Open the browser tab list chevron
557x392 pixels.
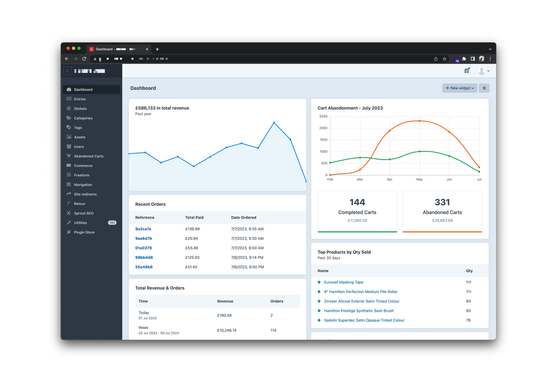coord(490,49)
